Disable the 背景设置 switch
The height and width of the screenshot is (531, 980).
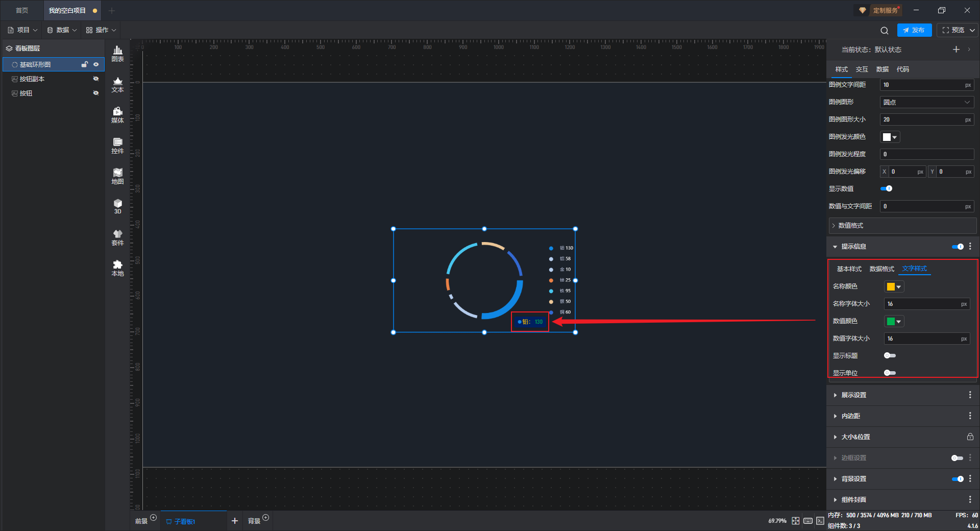coord(958,479)
